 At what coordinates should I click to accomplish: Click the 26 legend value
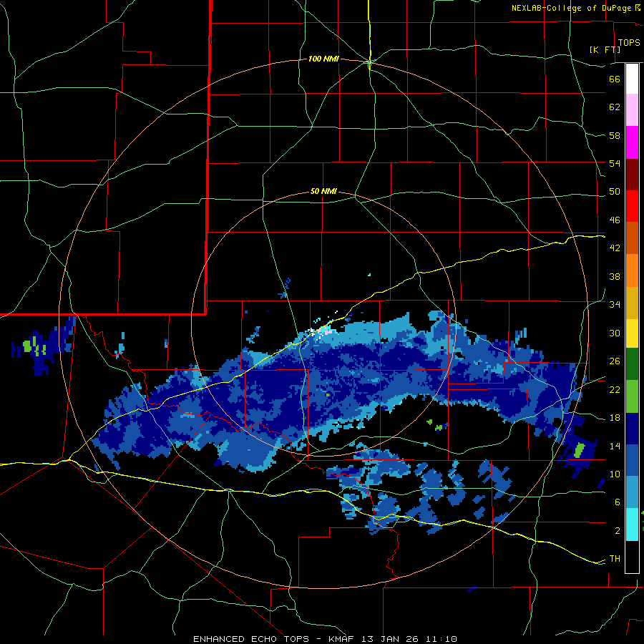pos(615,361)
